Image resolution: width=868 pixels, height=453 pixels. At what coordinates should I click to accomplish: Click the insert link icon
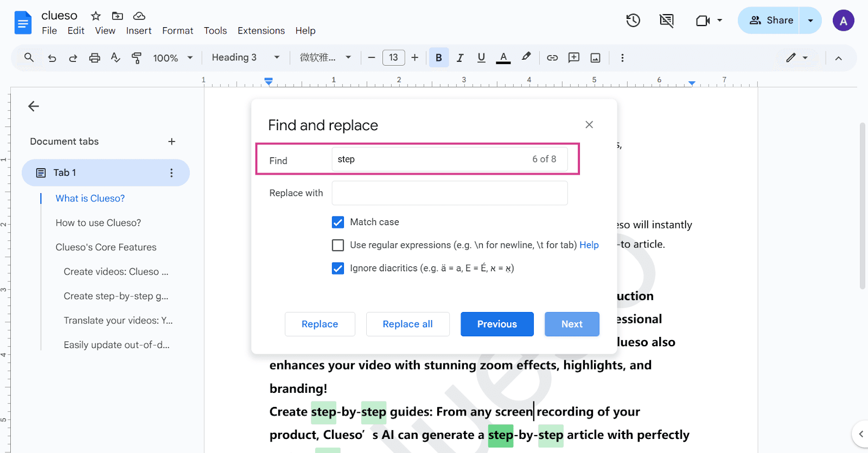pos(552,58)
